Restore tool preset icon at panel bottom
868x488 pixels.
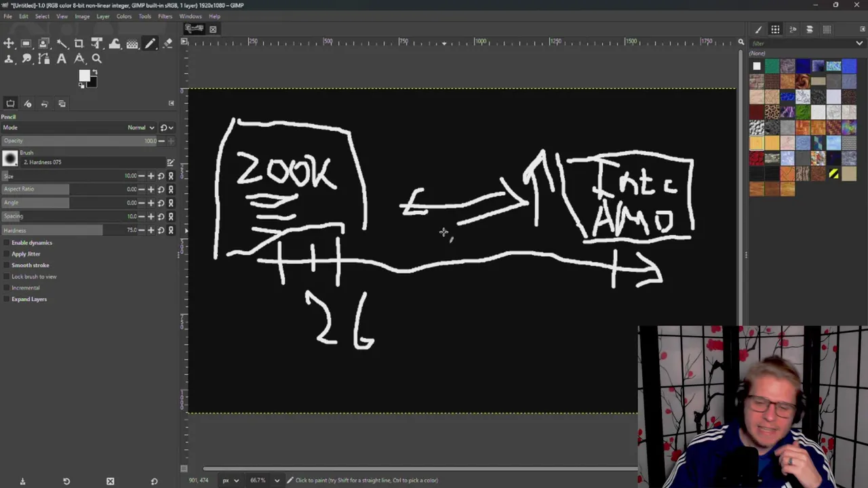[66, 481]
